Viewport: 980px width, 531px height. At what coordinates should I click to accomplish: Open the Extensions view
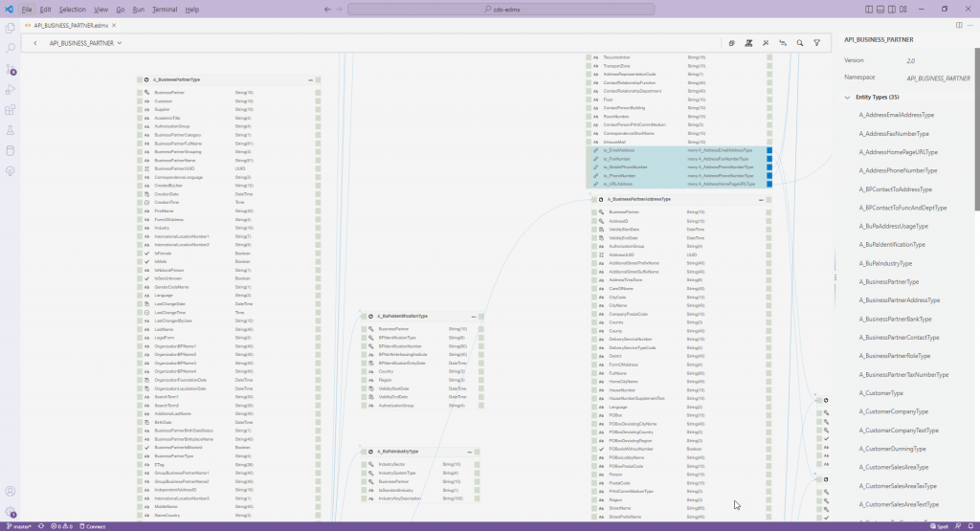10,110
